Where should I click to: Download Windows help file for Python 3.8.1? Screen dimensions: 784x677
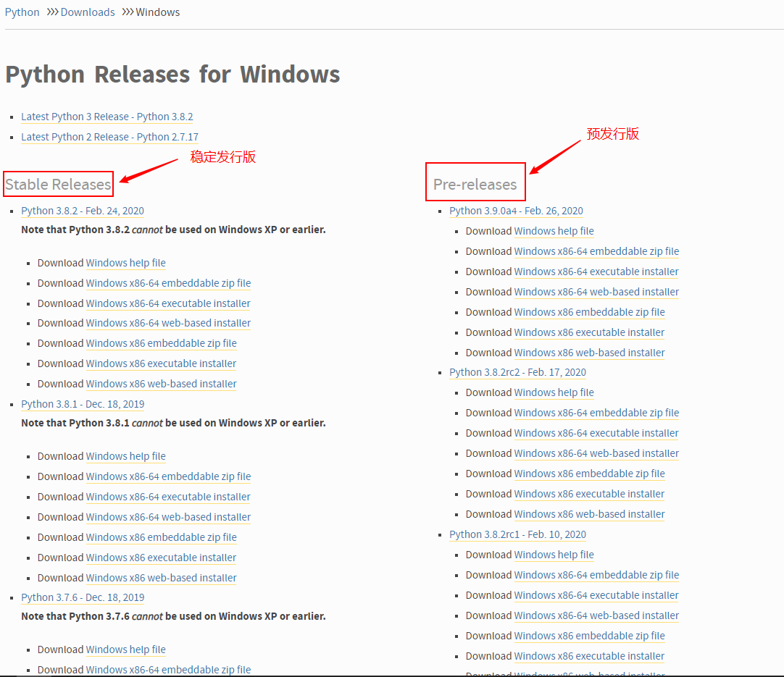coord(125,456)
